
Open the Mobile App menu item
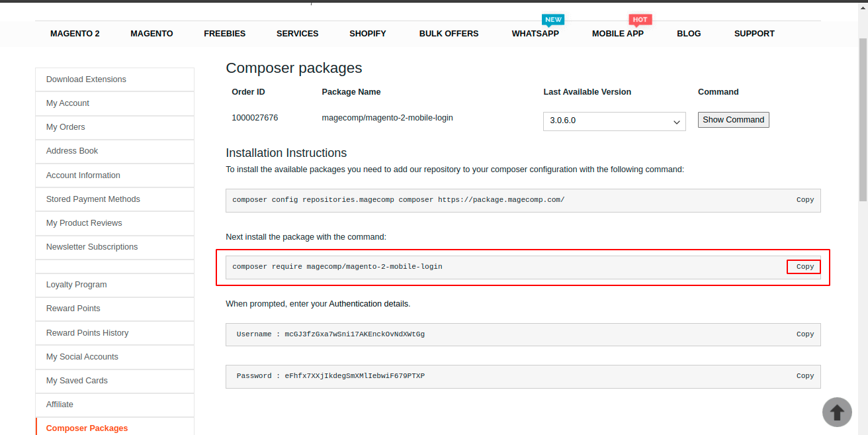pyautogui.click(x=617, y=34)
